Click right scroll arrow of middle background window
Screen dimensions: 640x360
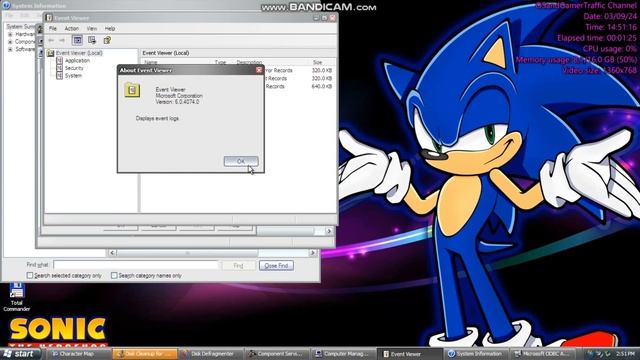click(x=329, y=231)
